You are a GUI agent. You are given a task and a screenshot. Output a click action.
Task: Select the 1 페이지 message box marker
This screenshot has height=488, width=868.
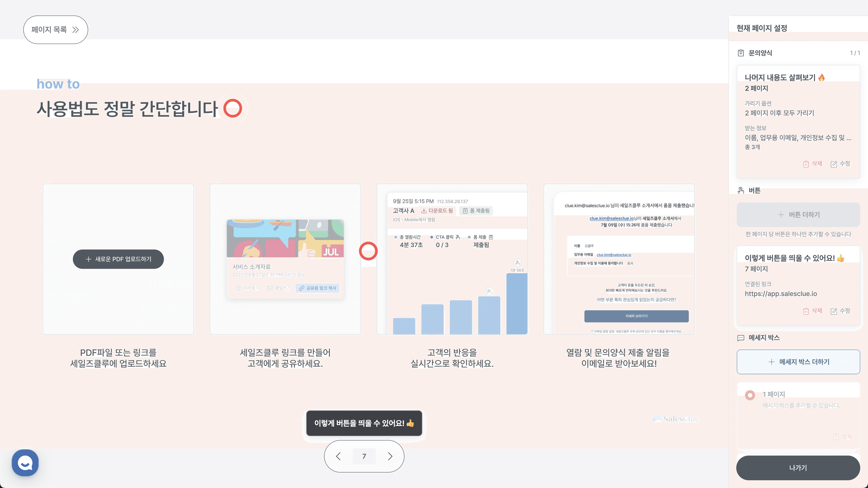[750, 395]
